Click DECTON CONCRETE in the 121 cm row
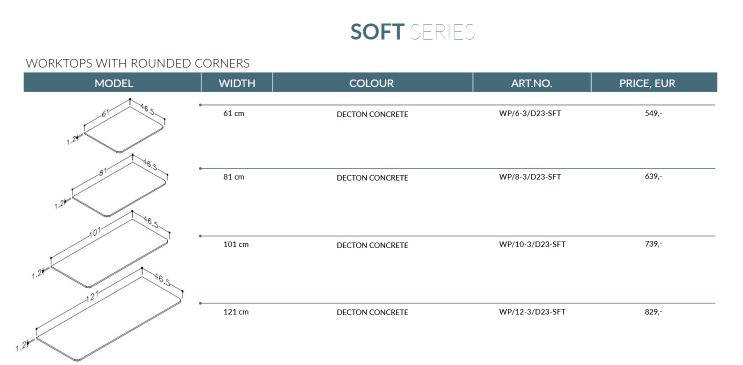Viewport: 743px width, 365px height. coord(372,312)
